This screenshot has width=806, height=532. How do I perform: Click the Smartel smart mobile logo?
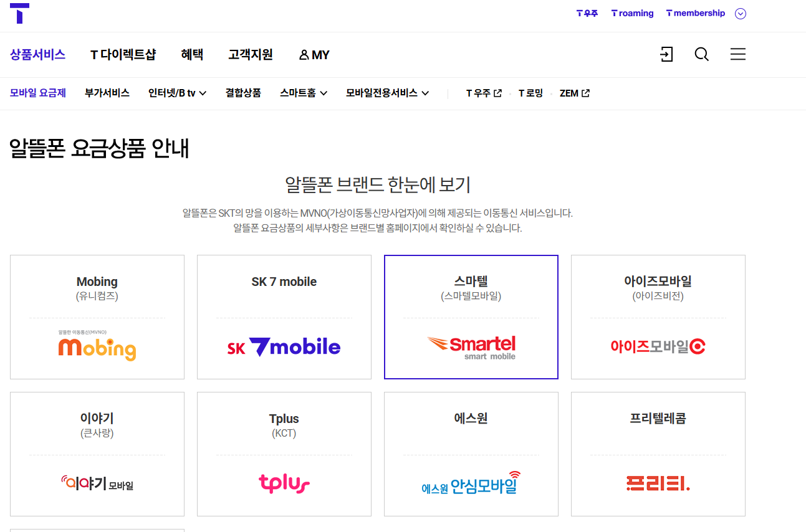[471, 348]
